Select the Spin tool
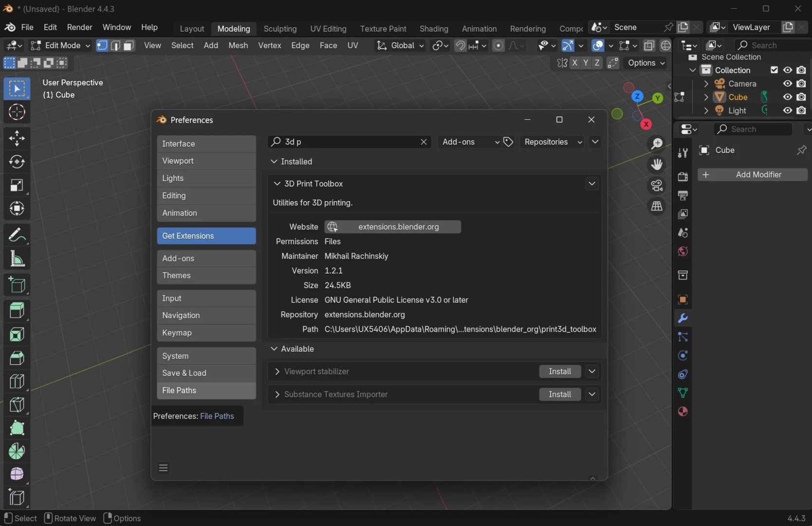 pos(17,451)
